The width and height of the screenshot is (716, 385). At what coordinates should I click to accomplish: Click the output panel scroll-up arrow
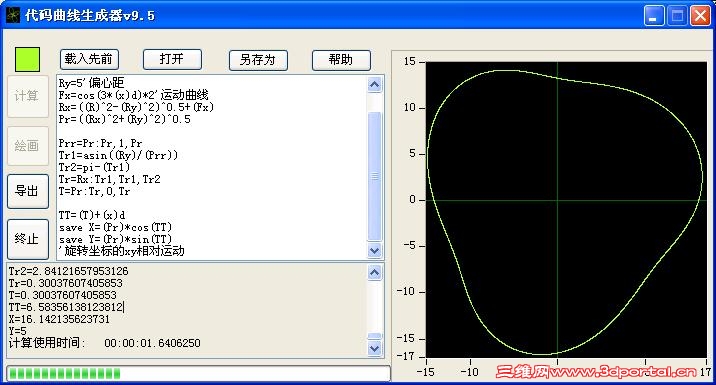[x=374, y=273]
